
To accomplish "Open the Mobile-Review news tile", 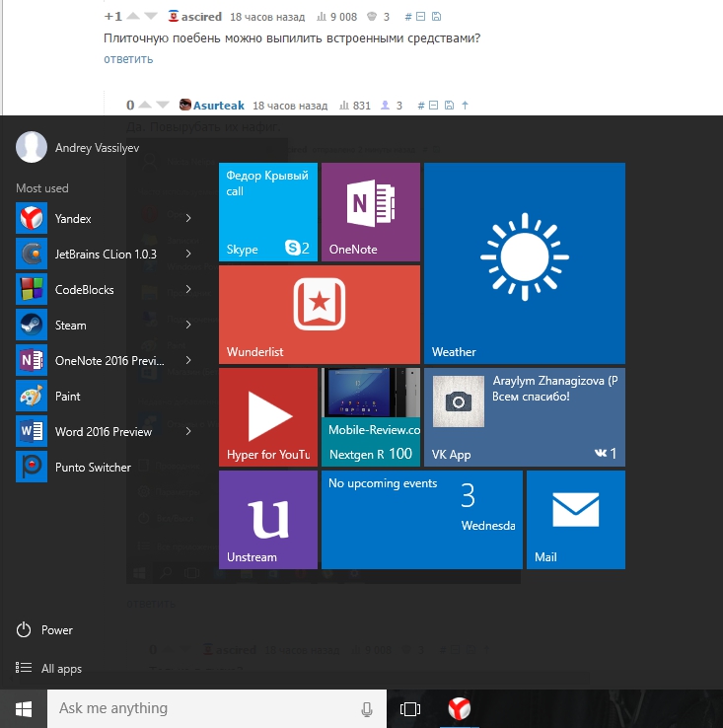I will tap(370, 416).
